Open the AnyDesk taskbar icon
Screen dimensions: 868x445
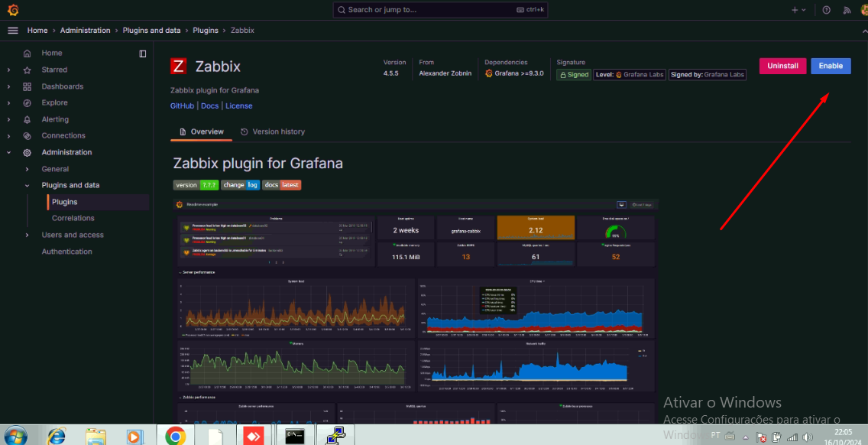(254, 436)
